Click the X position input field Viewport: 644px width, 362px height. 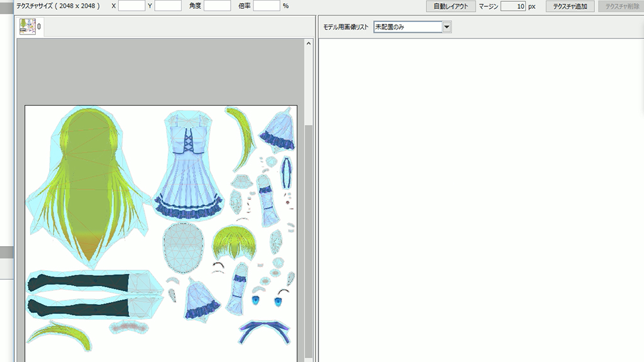[x=131, y=6]
